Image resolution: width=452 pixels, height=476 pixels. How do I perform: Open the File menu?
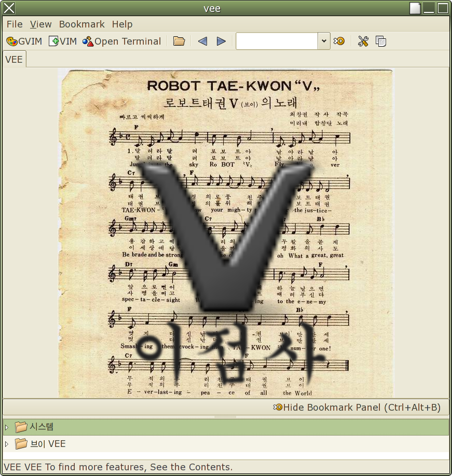(x=15, y=24)
